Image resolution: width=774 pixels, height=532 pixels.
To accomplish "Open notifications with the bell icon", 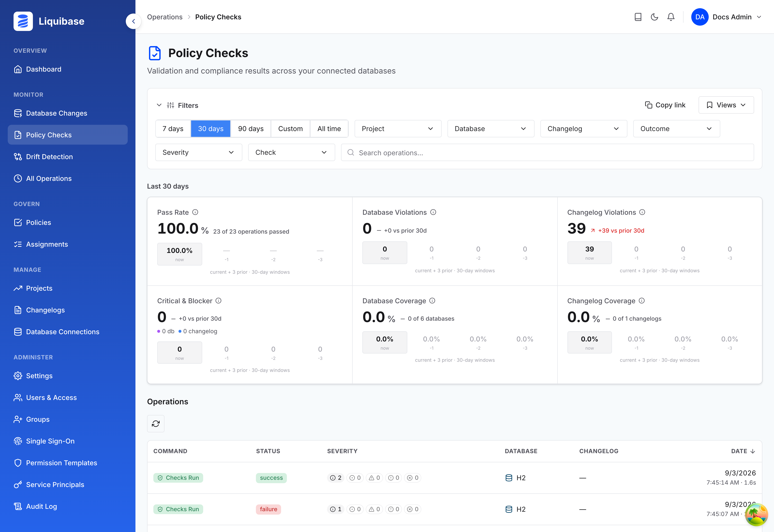I will tap(671, 17).
